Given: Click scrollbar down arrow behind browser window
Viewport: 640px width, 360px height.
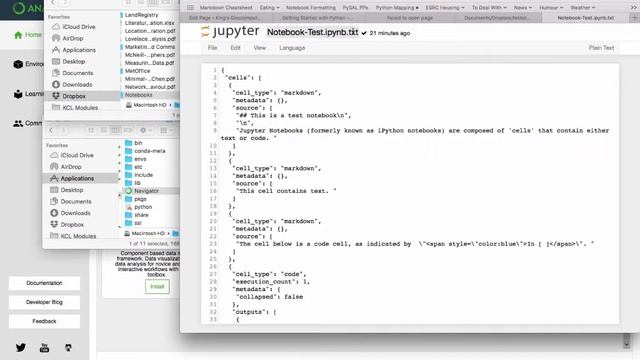Looking at the screenshot, I should pyautogui.click(x=627, y=345).
